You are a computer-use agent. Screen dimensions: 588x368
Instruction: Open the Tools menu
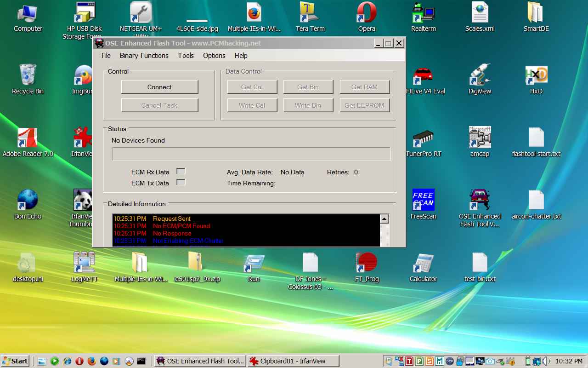coord(186,56)
